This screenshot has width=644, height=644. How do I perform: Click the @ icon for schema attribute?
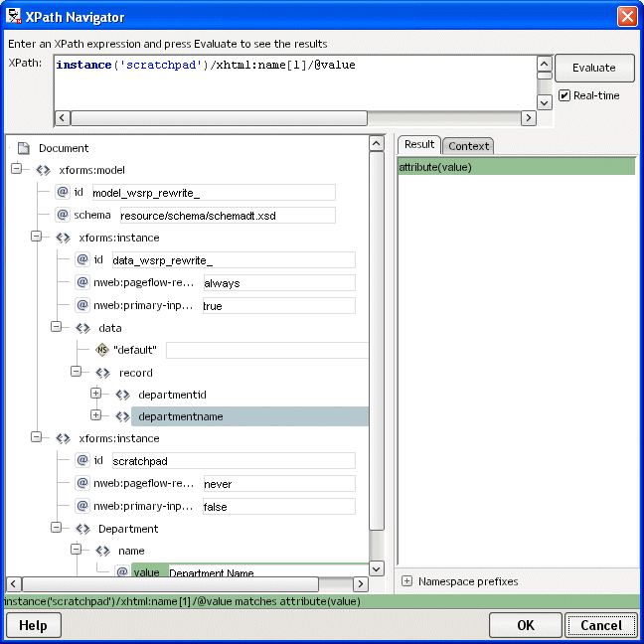point(63,215)
